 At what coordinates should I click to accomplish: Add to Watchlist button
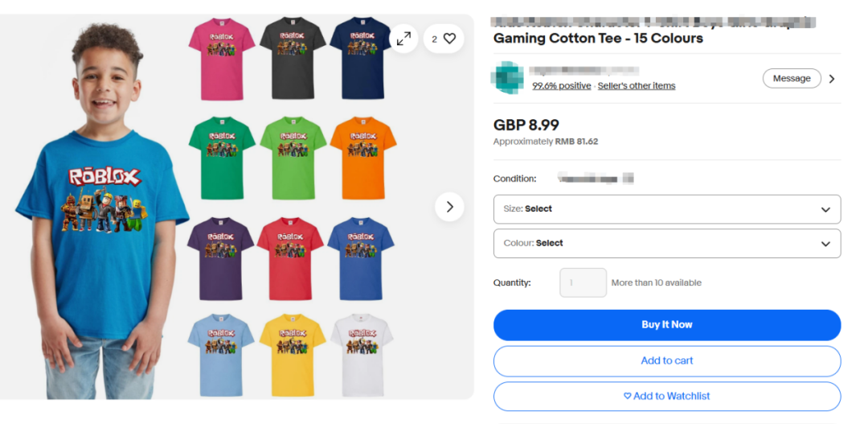click(667, 397)
